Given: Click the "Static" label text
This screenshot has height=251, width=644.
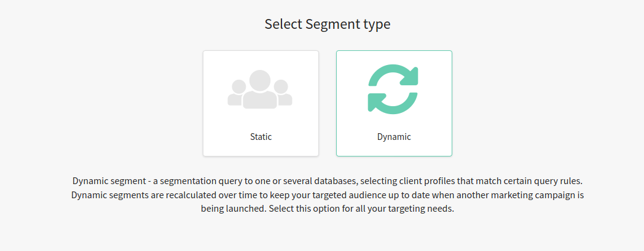Looking at the screenshot, I should pos(261,137).
